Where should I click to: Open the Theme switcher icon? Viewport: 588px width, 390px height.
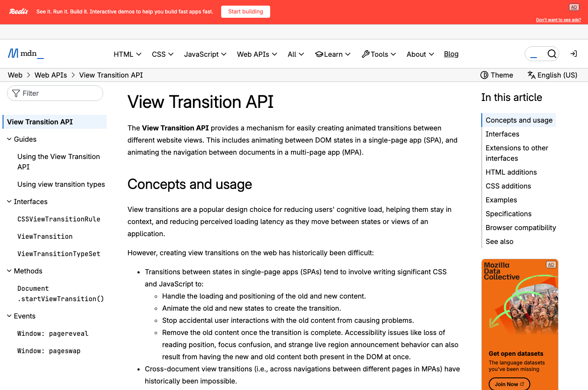click(484, 75)
